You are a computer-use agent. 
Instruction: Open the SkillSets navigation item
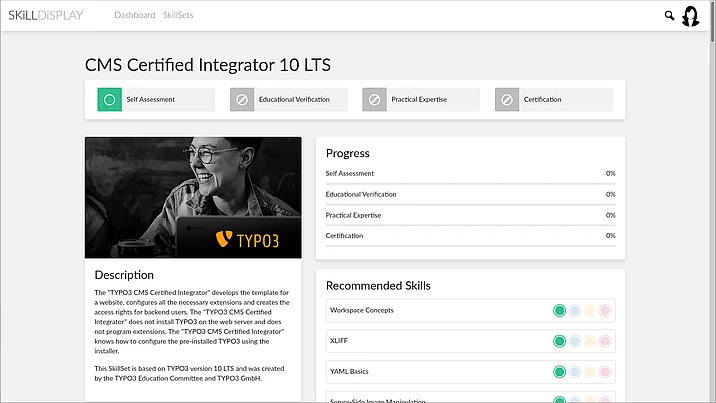point(178,16)
